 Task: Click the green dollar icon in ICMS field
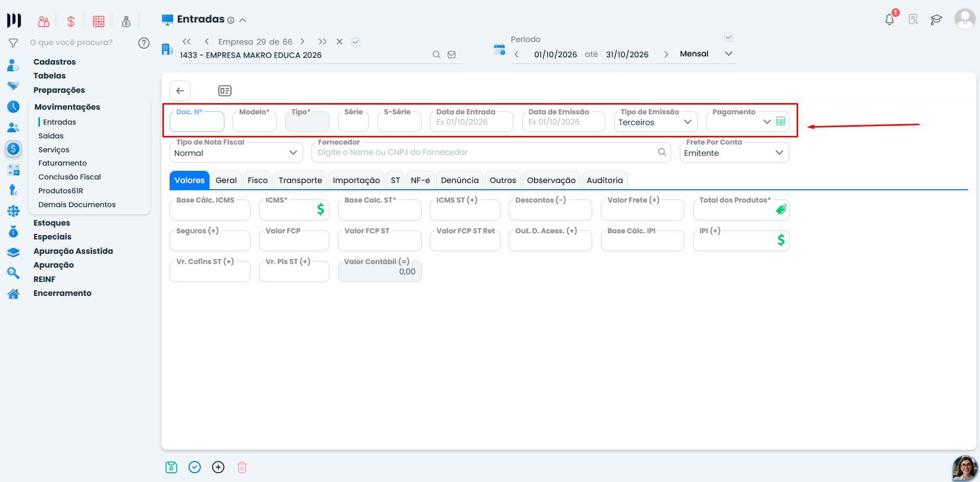(x=321, y=209)
